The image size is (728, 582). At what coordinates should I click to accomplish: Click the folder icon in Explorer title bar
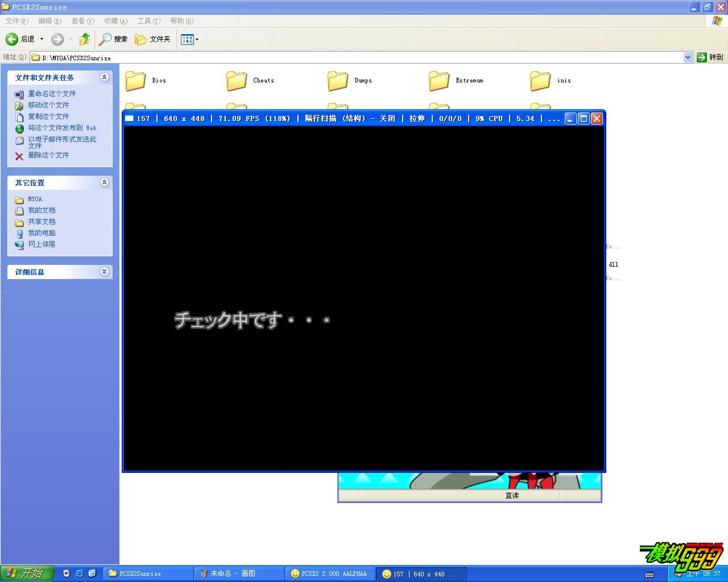(6, 7)
